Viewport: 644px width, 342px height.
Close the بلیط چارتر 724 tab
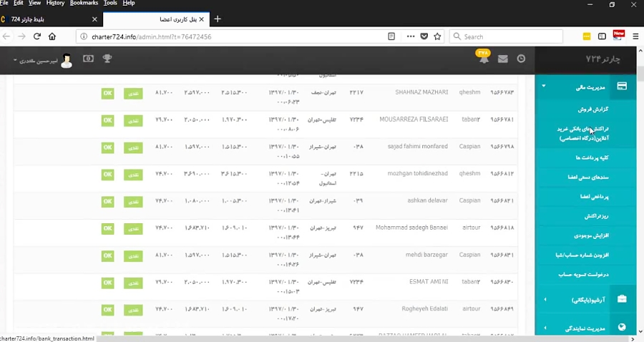point(94,19)
